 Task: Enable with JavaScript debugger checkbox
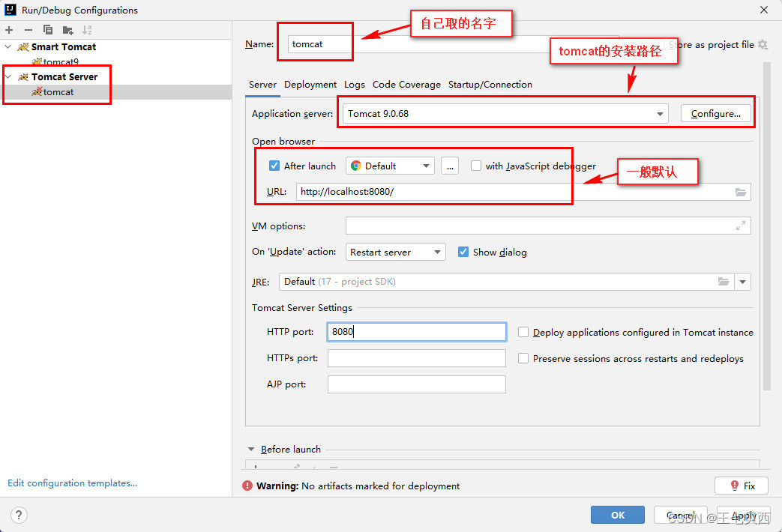coord(476,166)
